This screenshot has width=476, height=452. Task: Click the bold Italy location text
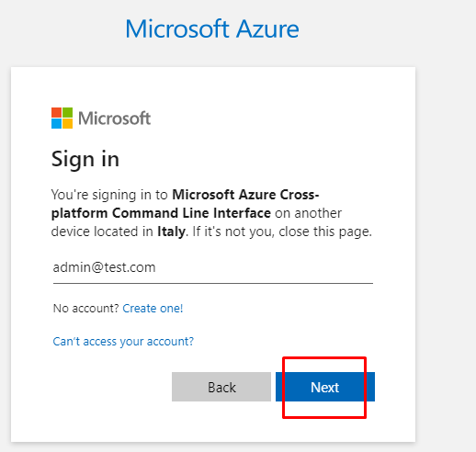click(171, 232)
